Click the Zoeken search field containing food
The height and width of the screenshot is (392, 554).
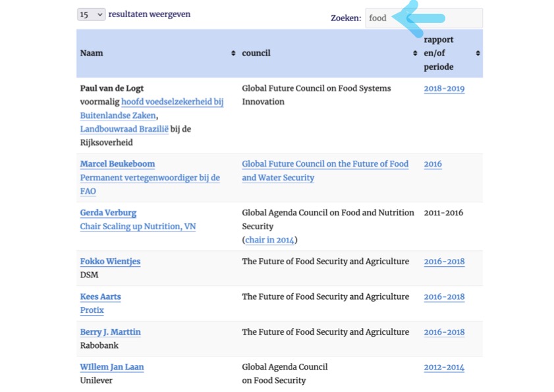point(424,18)
